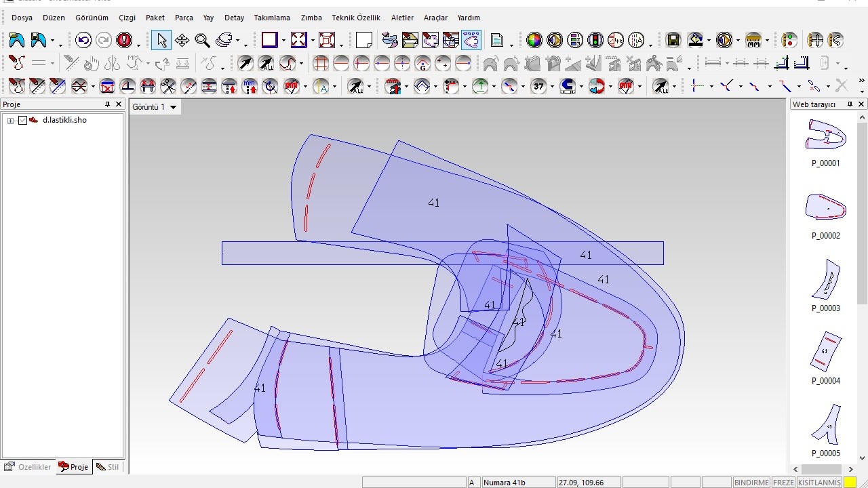Open the dropdown beside the ruler MM icon
Image resolution: width=868 pixels, height=488 pixels.
pyautogui.click(x=768, y=41)
